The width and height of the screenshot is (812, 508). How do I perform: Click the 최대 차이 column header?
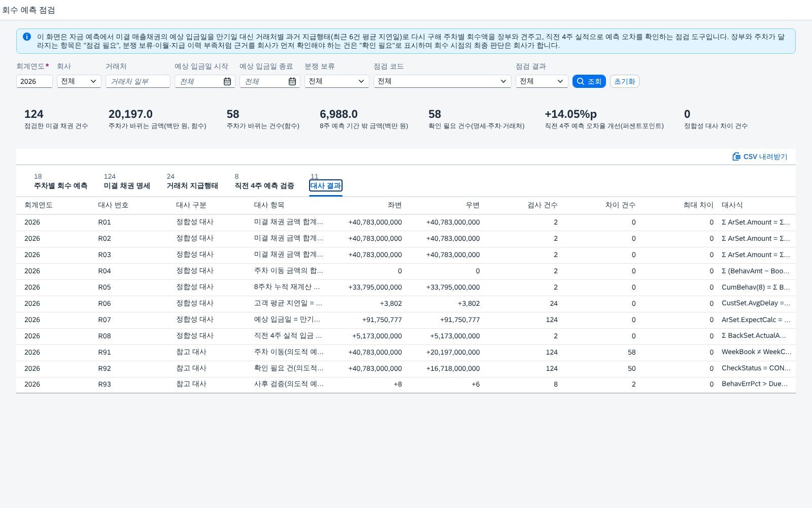point(698,205)
